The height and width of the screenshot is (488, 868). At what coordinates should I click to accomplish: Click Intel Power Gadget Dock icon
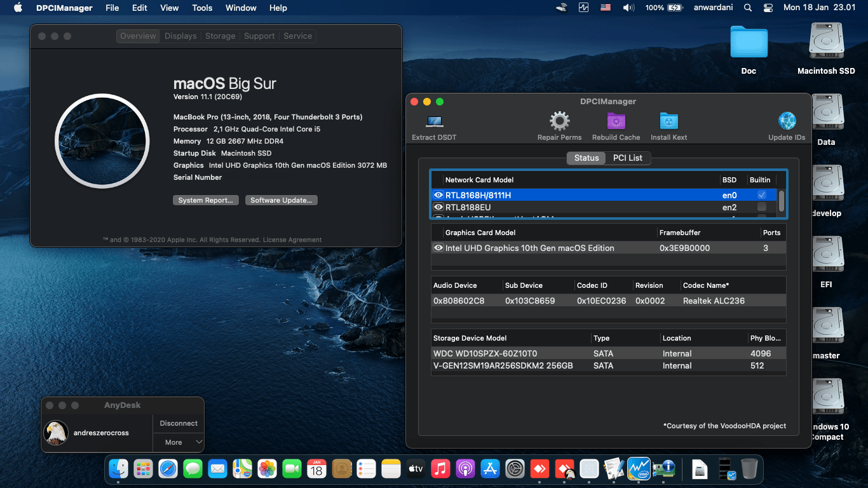[x=639, y=469]
